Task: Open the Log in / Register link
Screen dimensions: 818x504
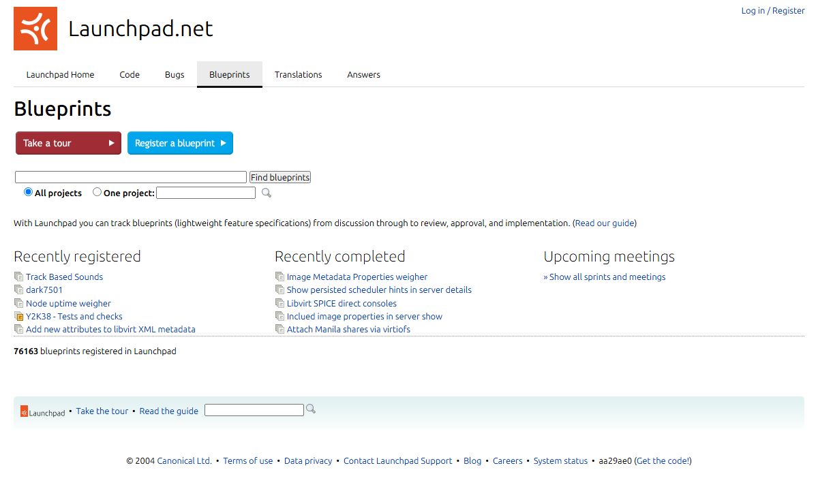Action: (x=773, y=10)
